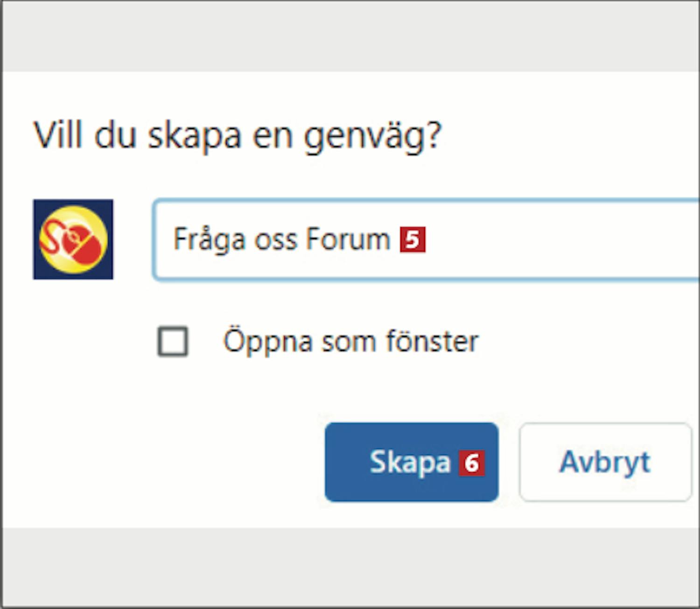
Task: Click inside the shortcut name text field
Action: click(x=427, y=240)
